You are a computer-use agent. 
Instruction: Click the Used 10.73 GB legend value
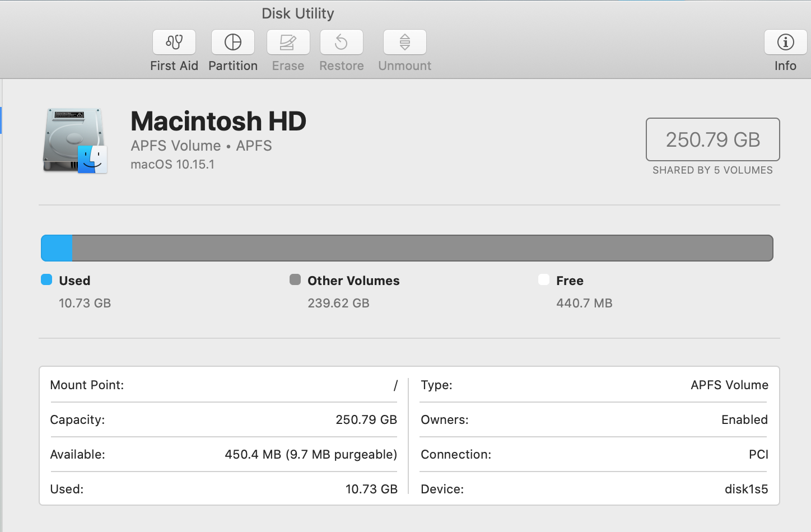85,303
